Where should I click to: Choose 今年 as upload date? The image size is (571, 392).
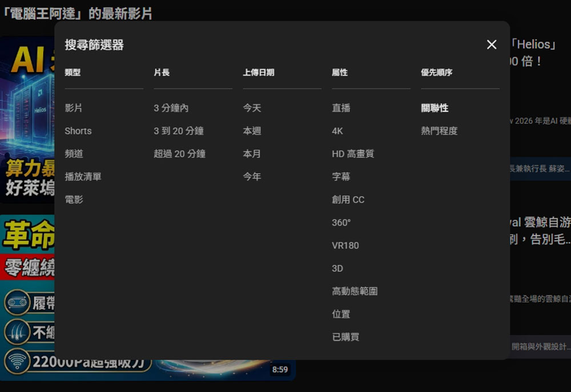click(251, 177)
